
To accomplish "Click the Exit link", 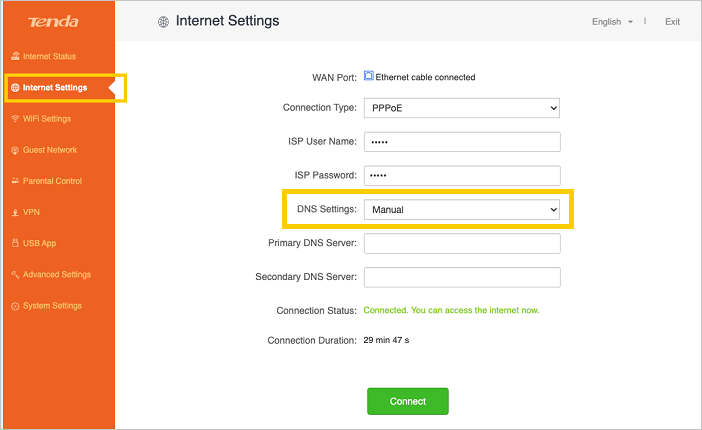I will (x=672, y=21).
